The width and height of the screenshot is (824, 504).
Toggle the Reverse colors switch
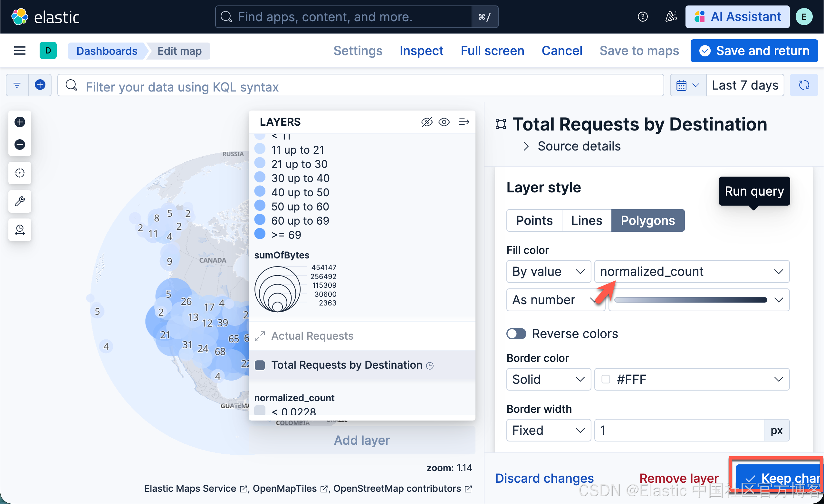click(x=516, y=334)
